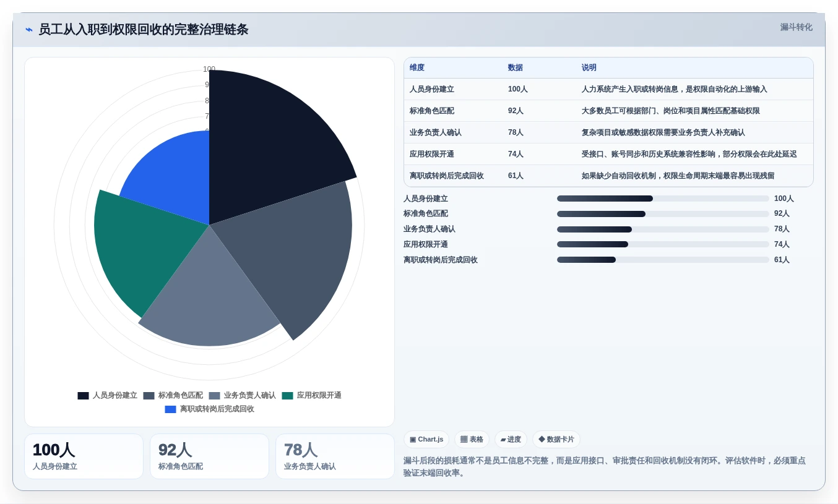This screenshot has width=838, height=504.
Task: Click the 业务负责人确认 progress bar
Action: [663, 229]
